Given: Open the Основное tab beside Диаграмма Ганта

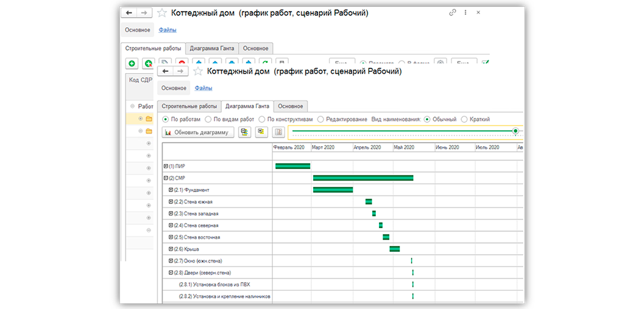Looking at the screenshot, I should tap(291, 106).
